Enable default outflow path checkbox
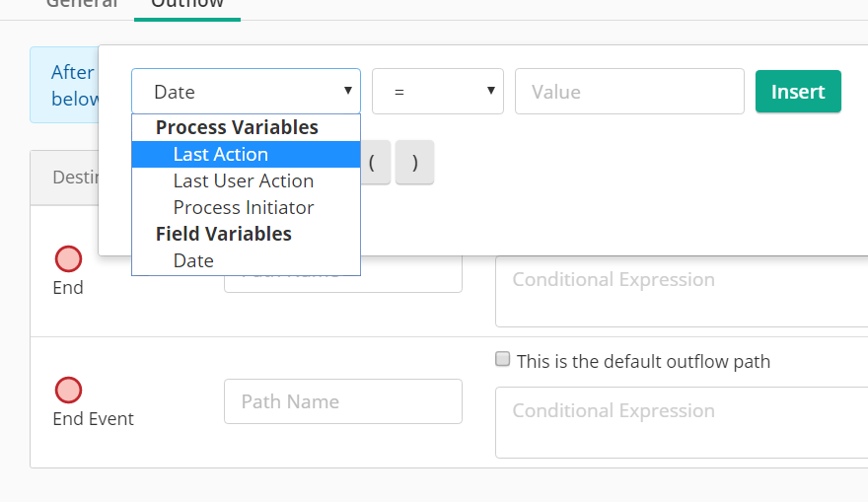 (503, 360)
